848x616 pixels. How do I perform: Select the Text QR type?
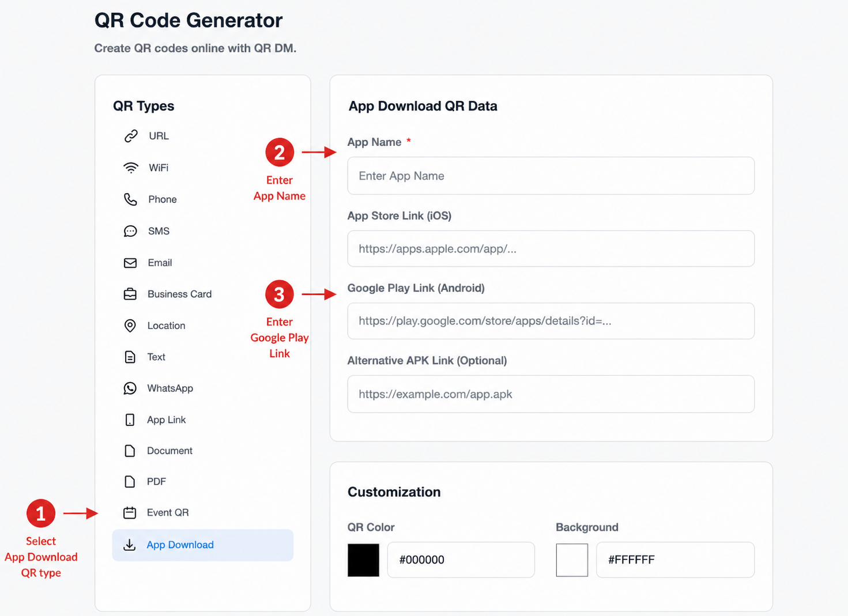(x=203, y=357)
